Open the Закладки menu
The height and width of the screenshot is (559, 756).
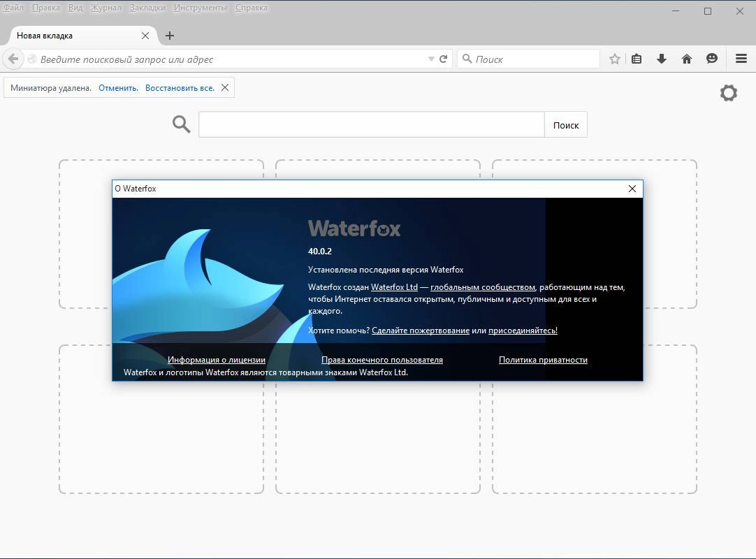[147, 8]
